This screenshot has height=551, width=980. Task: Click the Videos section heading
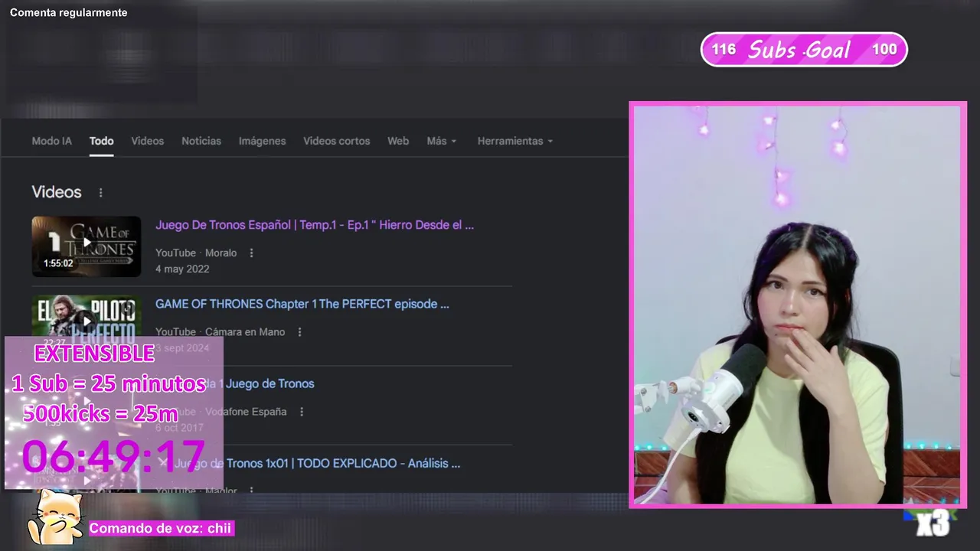pos(57,192)
